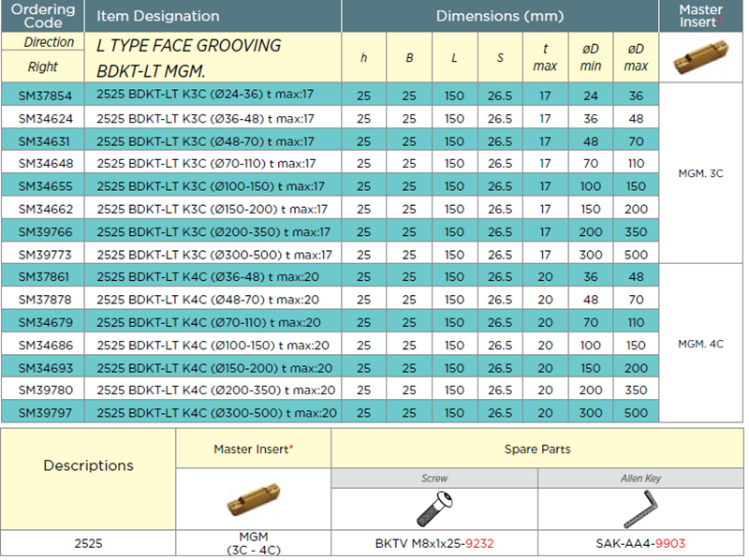This screenshot has width=749, height=560.
Task: Click the master insert image in the table header
Action: (x=700, y=57)
